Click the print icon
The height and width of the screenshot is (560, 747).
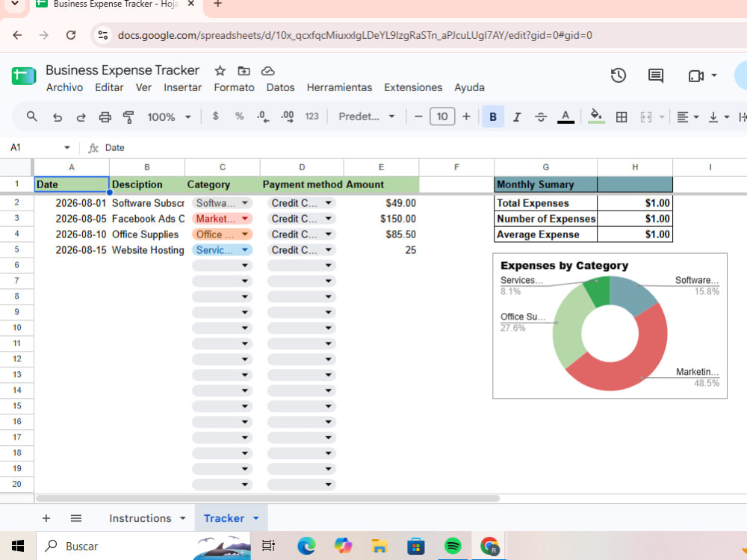tap(105, 117)
